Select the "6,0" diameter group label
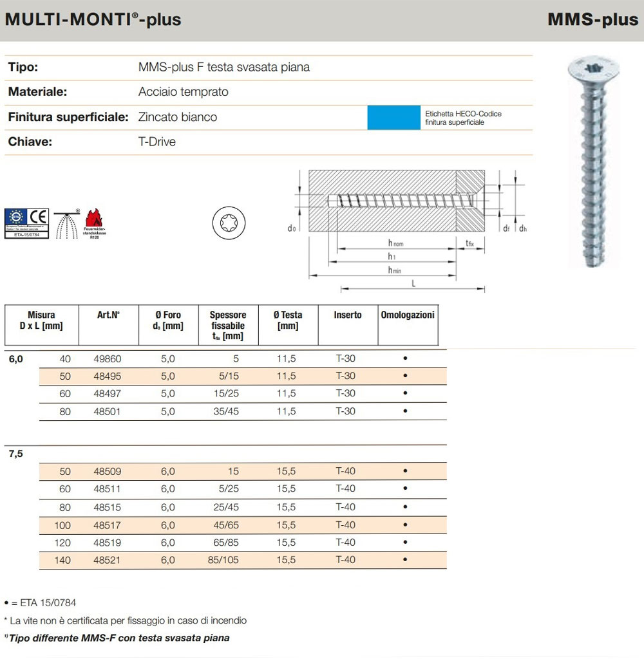Screen dimensions: 644x659 [16, 359]
